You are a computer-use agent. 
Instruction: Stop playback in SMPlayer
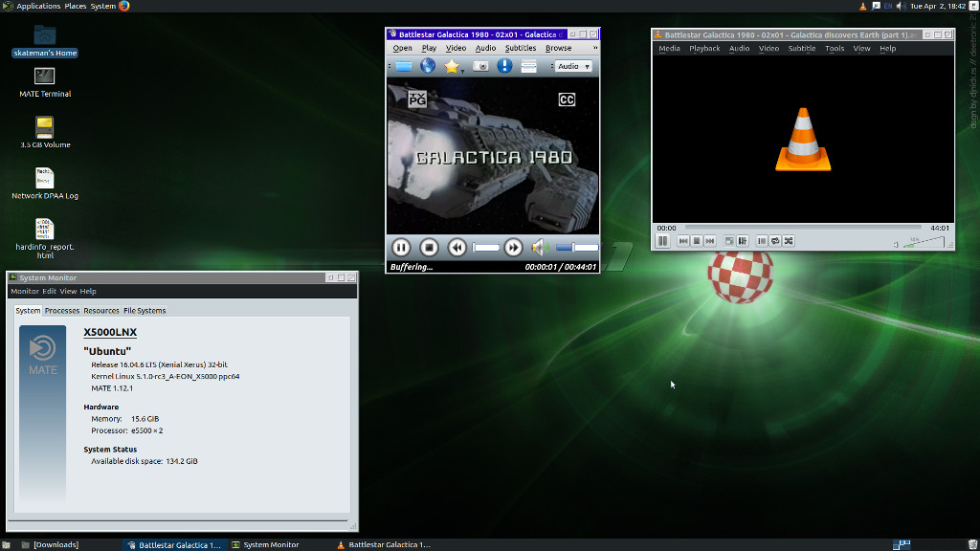(429, 248)
